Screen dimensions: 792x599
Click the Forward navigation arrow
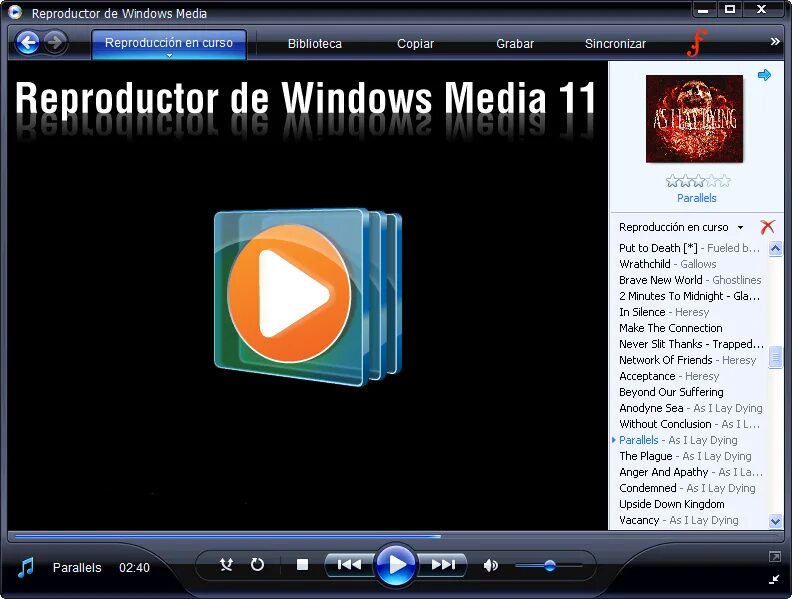(55, 43)
